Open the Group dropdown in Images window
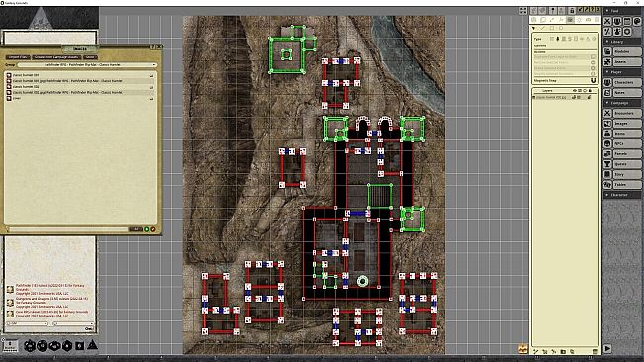Screen dimensions: 644x362 [87, 65]
